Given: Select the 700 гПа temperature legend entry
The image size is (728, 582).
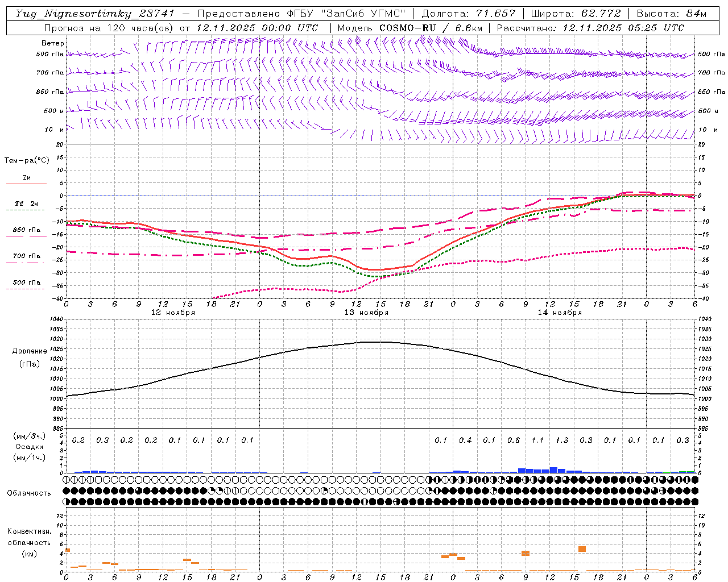Looking at the screenshot, I should pos(27,256).
